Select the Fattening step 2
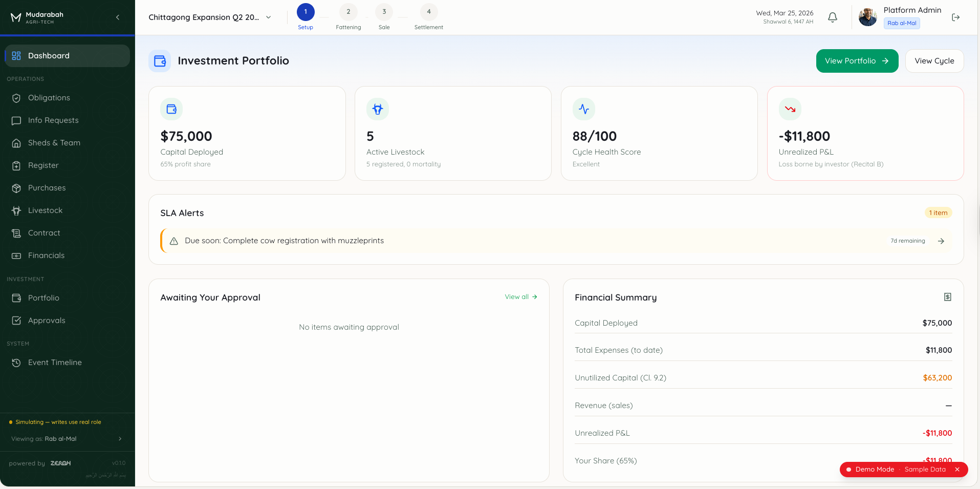The width and height of the screenshot is (980, 489). (x=348, y=12)
